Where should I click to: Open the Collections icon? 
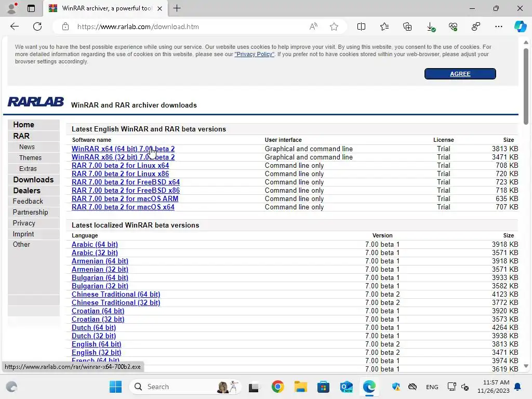click(x=407, y=26)
